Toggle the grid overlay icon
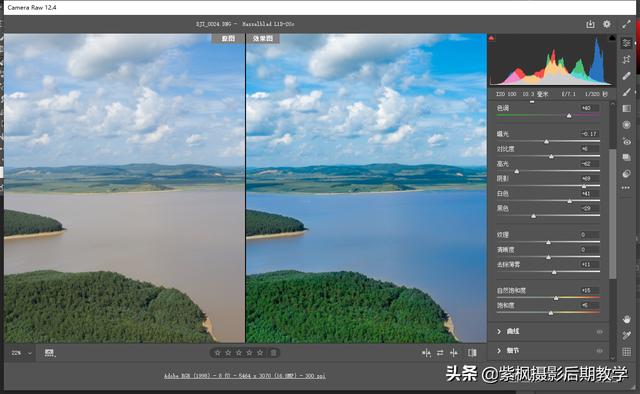This screenshot has height=394, width=640. [x=627, y=352]
